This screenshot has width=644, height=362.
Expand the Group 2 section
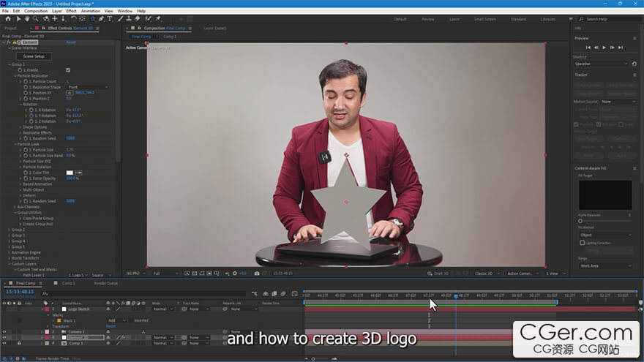tap(9, 230)
